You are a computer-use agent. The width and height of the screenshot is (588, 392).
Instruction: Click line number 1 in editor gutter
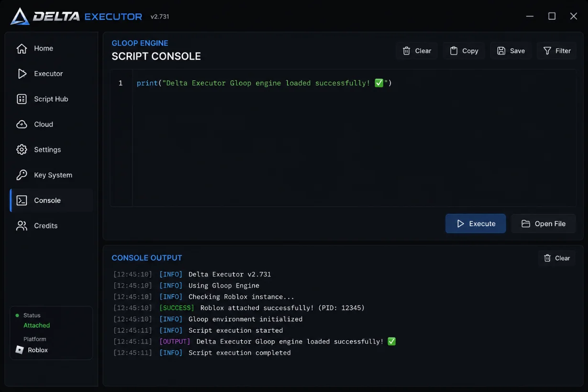coord(121,83)
